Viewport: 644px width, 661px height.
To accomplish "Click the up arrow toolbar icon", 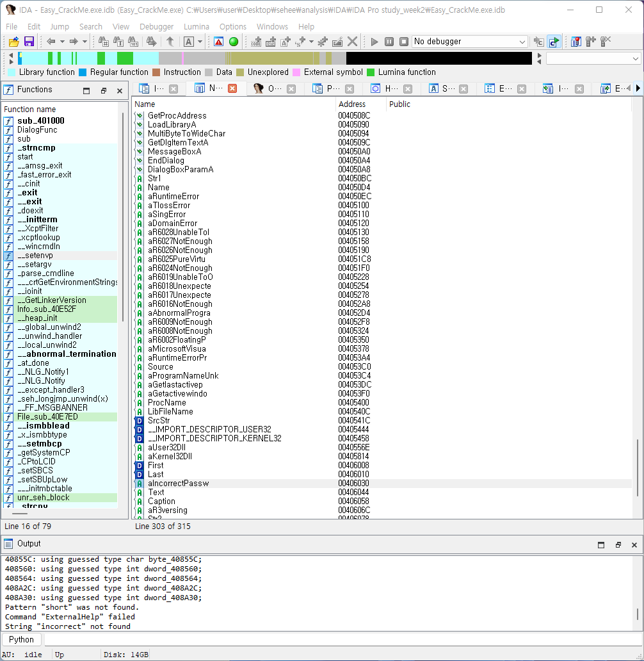I will click(170, 42).
